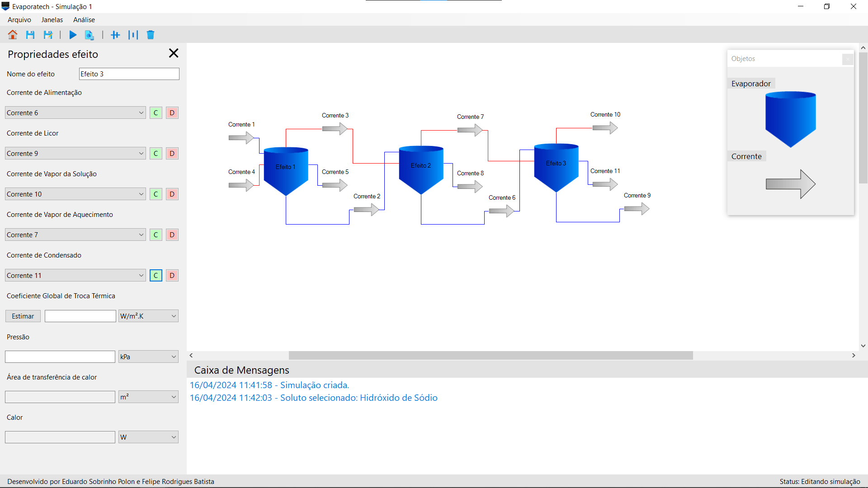
Task: Click the vertical distribute toolbar icon
Action: 133,35
